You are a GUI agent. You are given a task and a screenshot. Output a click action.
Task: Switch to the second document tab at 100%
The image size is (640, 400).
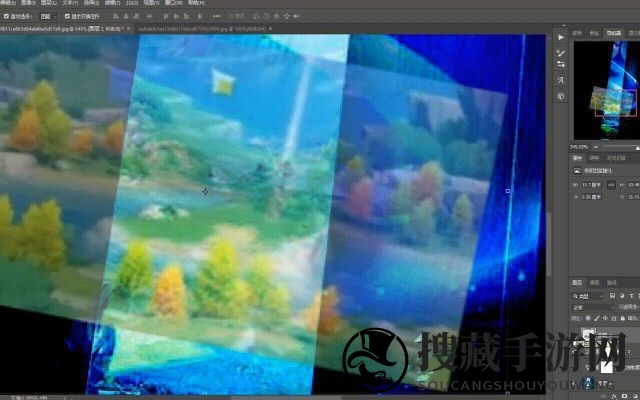click(x=202, y=29)
